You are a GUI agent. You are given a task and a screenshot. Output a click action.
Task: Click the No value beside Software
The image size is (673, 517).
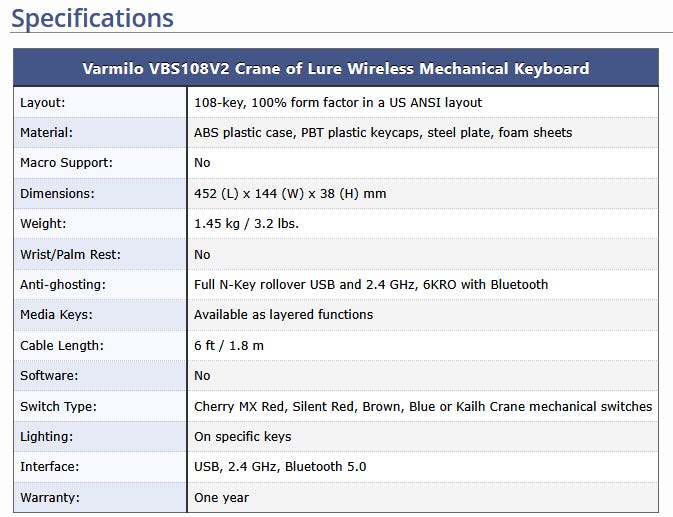click(202, 375)
